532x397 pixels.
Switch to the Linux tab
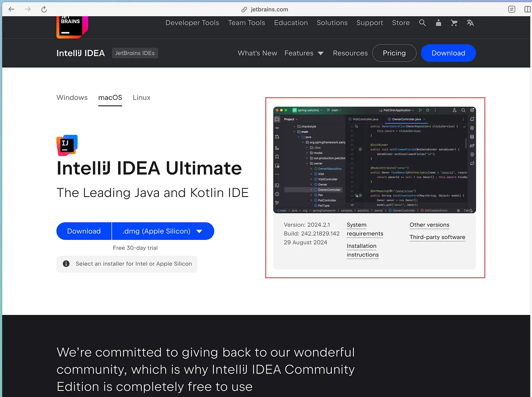pos(141,98)
